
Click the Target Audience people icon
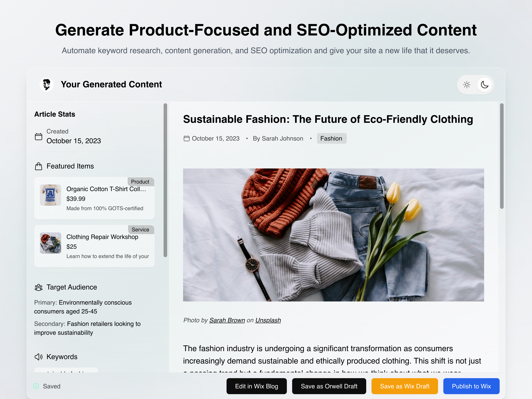click(x=38, y=287)
